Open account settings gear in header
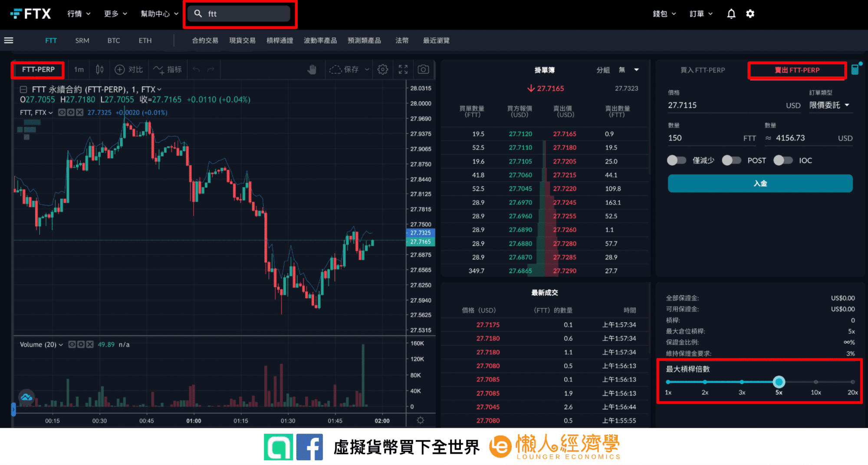This screenshot has height=465, width=868. (750, 14)
